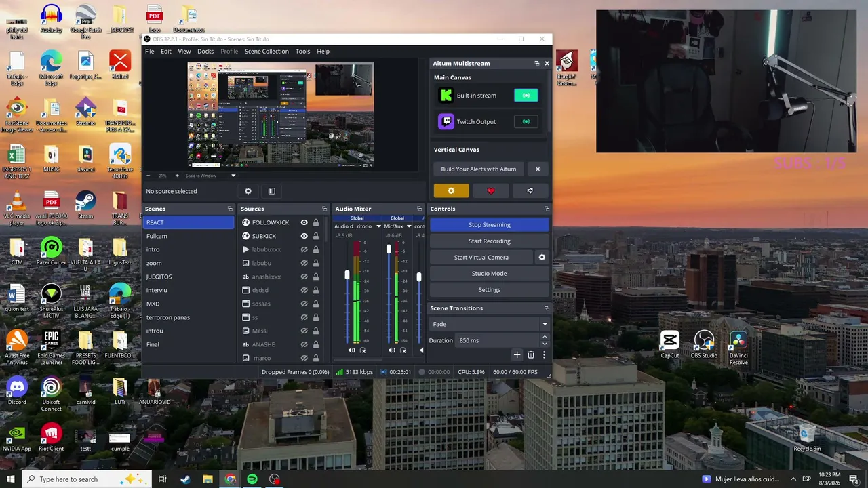Open Spotify from the taskbar
Viewport: 868px width, 488px height.
[252, 479]
